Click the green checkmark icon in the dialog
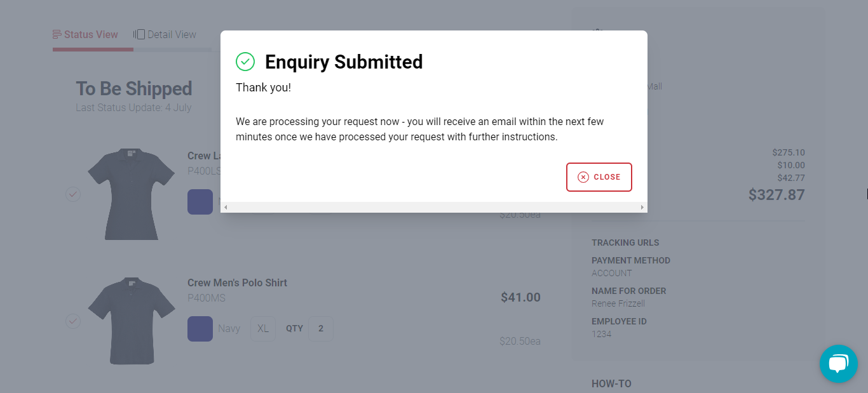Screen dimensions: 868x393 tap(245, 62)
